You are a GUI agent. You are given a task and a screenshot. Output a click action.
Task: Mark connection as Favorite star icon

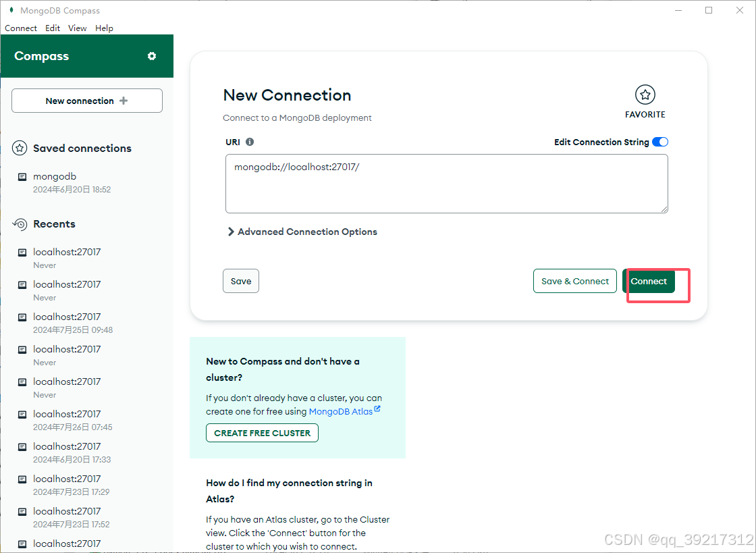tap(645, 95)
